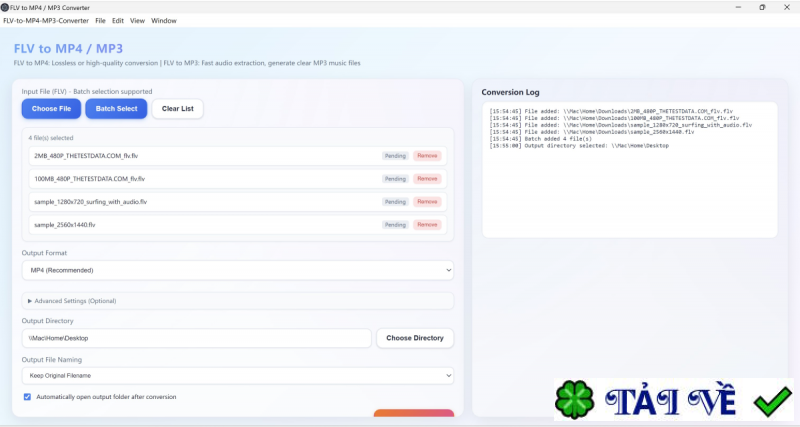Select file name 100MB_480P_THETESTDATA.COM_flv.flv
Image resolution: width=800 pixels, height=427 pixels.
coord(89,179)
